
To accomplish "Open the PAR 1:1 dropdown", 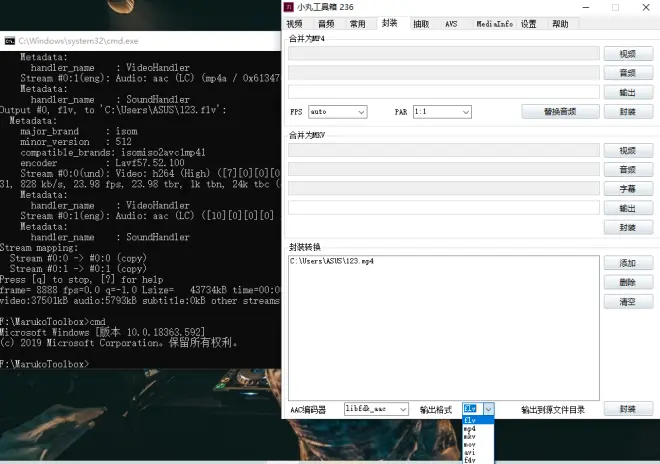I will coord(442,112).
